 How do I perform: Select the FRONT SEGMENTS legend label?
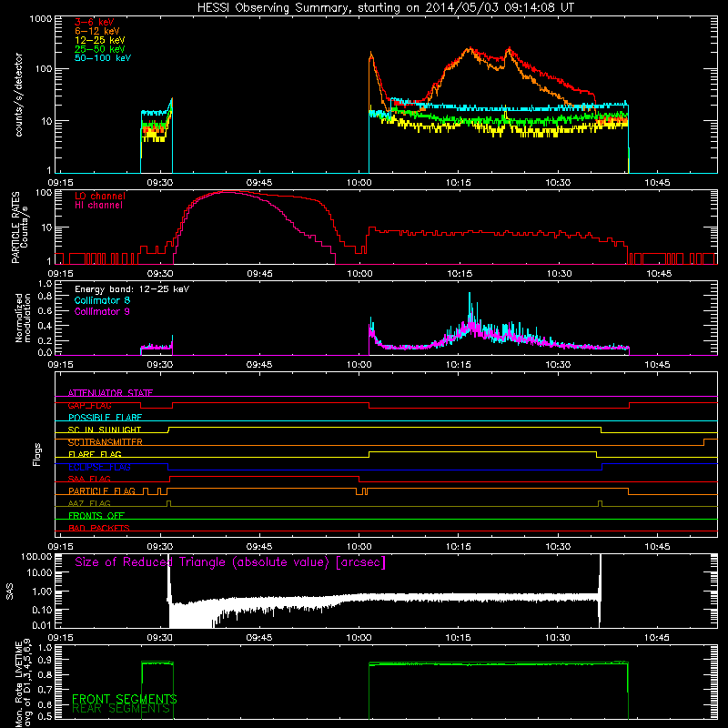point(125,699)
